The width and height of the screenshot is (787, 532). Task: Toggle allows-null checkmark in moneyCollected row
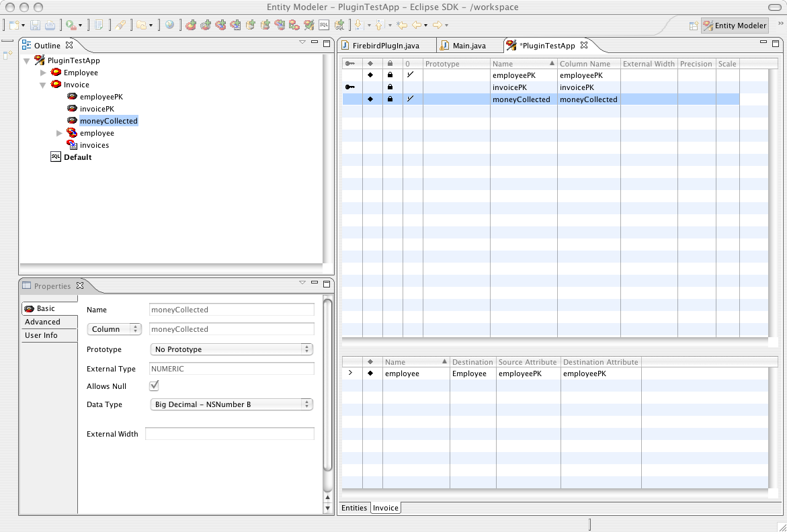410,99
